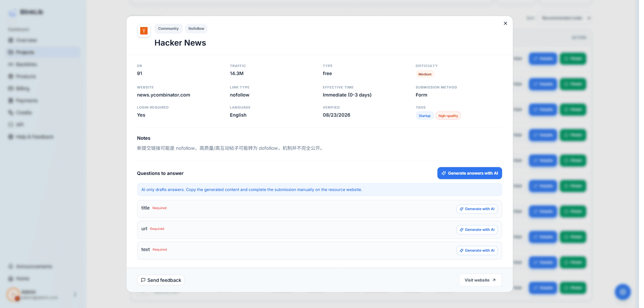This screenshot has width=644, height=308.
Task: Click the Login Required field label
Action: coord(153,108)
